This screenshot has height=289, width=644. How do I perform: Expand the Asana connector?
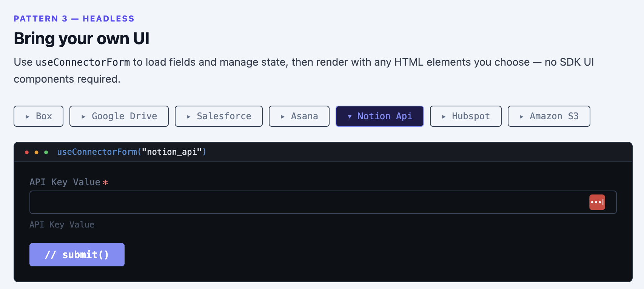point(299,116)
